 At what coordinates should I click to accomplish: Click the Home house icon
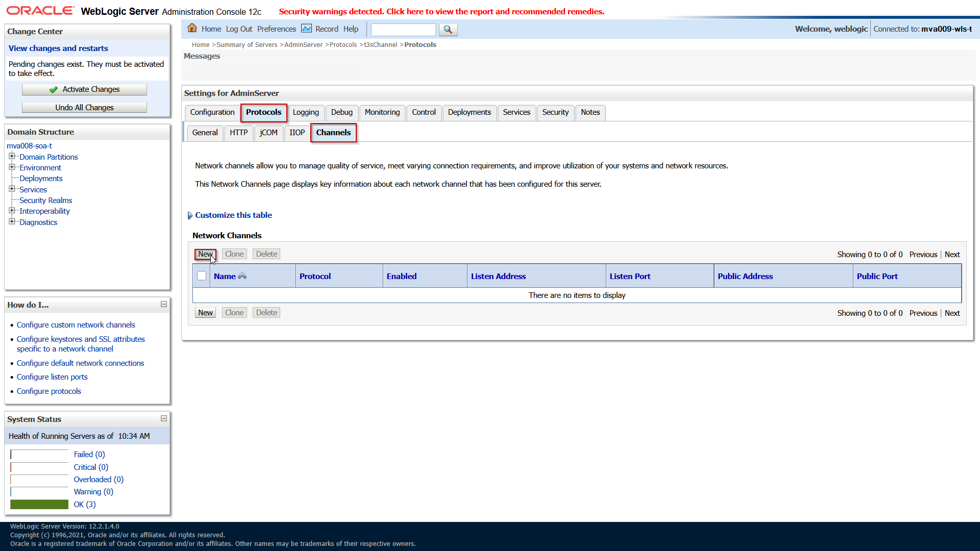coord(192,28)
